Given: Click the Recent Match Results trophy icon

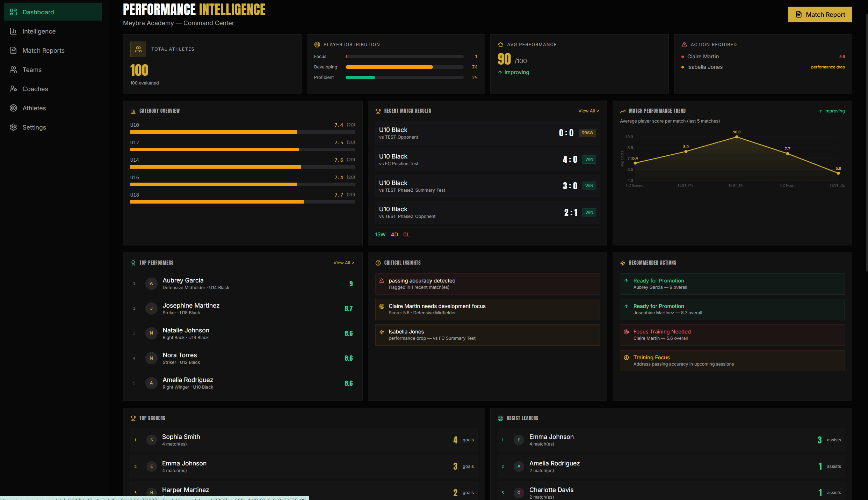Looking at the screenshot, I should tap(378, 111).
